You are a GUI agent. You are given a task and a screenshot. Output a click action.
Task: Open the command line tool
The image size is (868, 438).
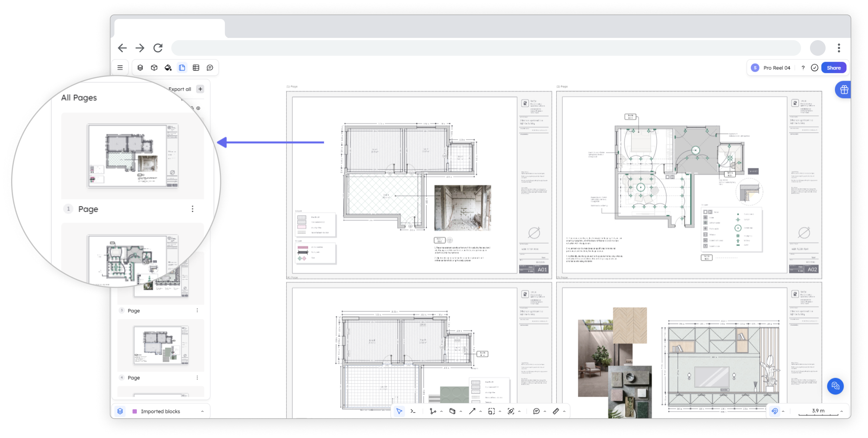coord(413,411)
